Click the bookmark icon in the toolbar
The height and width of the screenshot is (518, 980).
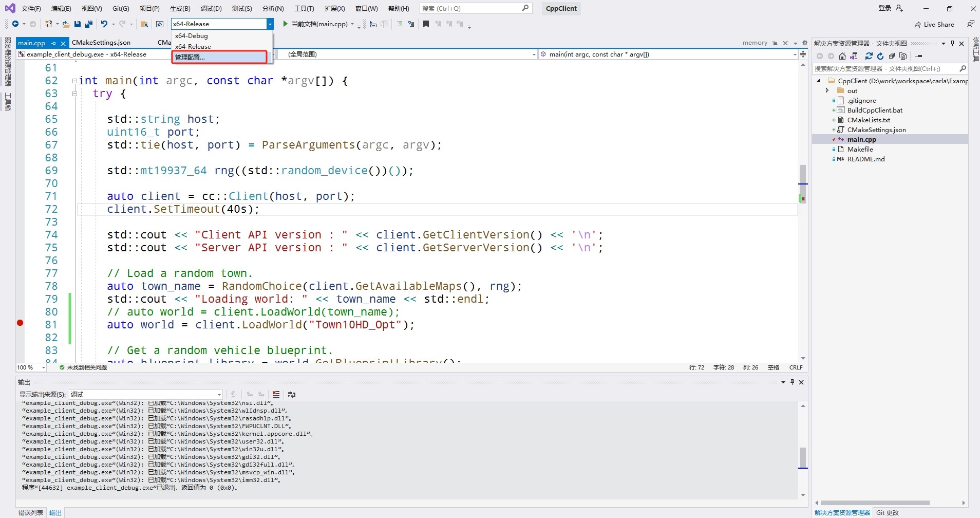(x=426, y=24)
